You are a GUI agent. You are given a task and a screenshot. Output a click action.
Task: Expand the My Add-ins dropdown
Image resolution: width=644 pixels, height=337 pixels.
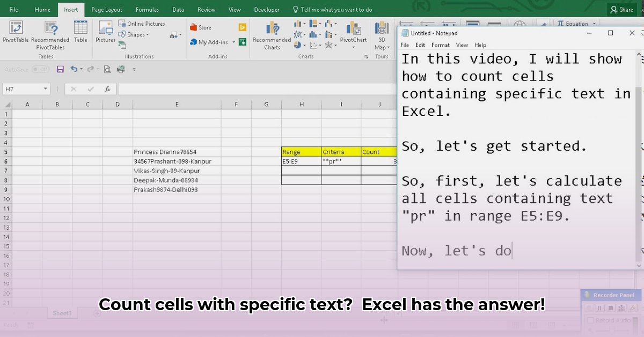pos(234,42)
